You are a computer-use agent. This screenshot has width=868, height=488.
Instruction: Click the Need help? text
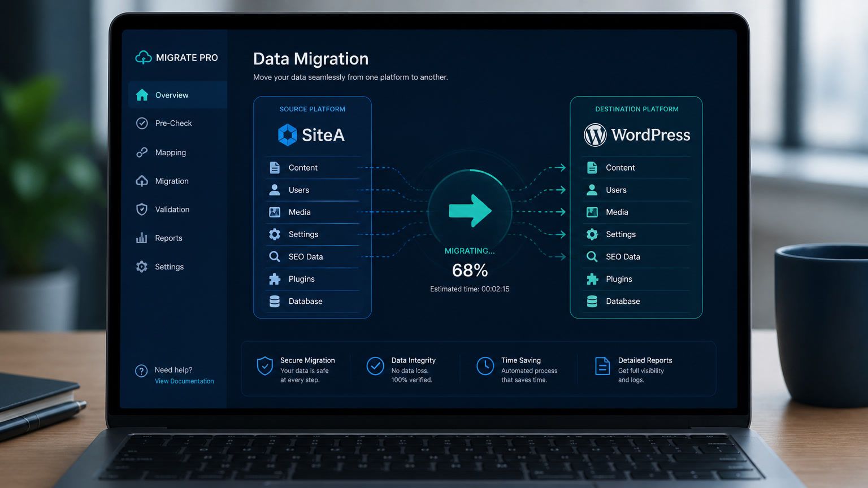point(173,370)
